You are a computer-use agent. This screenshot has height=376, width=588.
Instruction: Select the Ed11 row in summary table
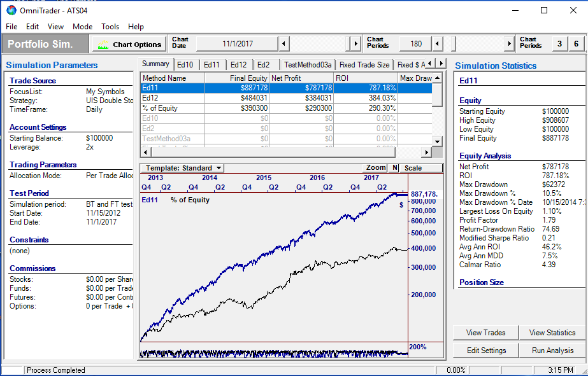[286, 88]
